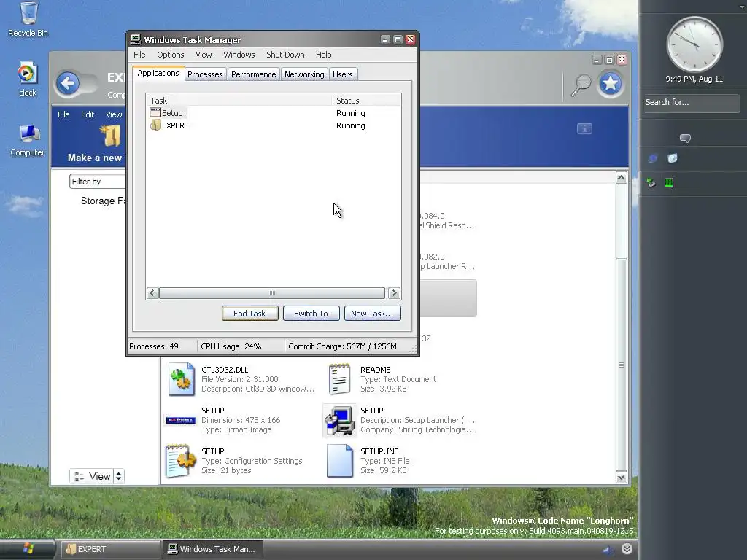Click the left arrow of the task list scrollbar
This screenshot has width=747, height=560.
pos(152,293)
